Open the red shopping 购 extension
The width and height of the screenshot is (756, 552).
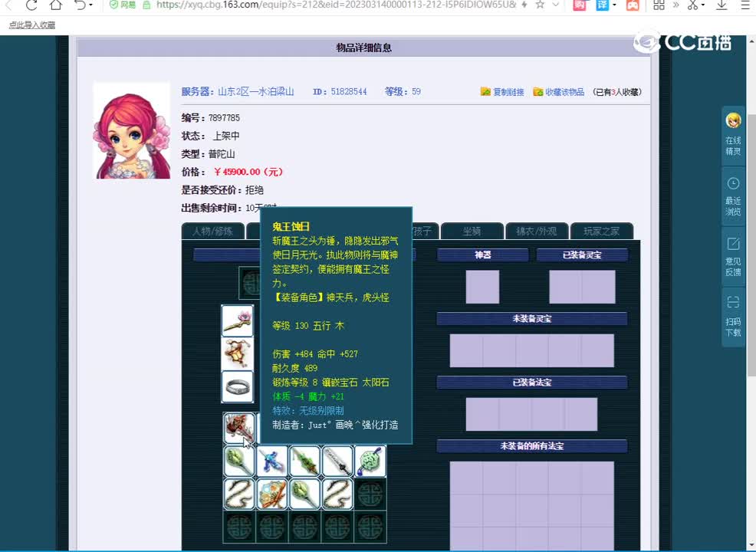[x=580, y=5]
